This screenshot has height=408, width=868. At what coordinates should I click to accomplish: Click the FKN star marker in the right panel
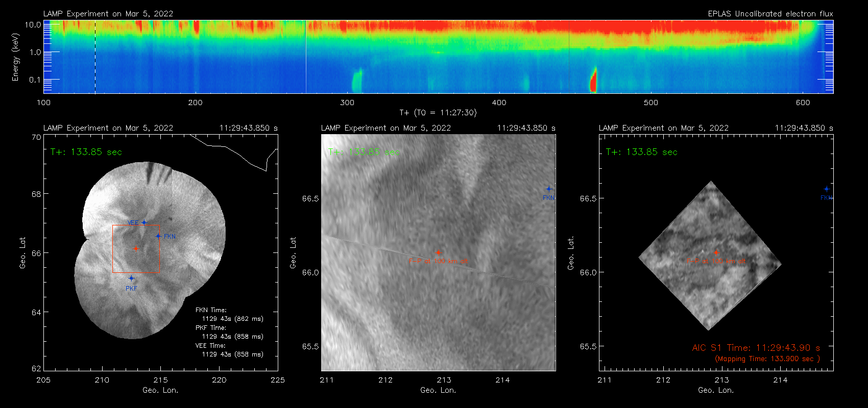pos(827,189)
